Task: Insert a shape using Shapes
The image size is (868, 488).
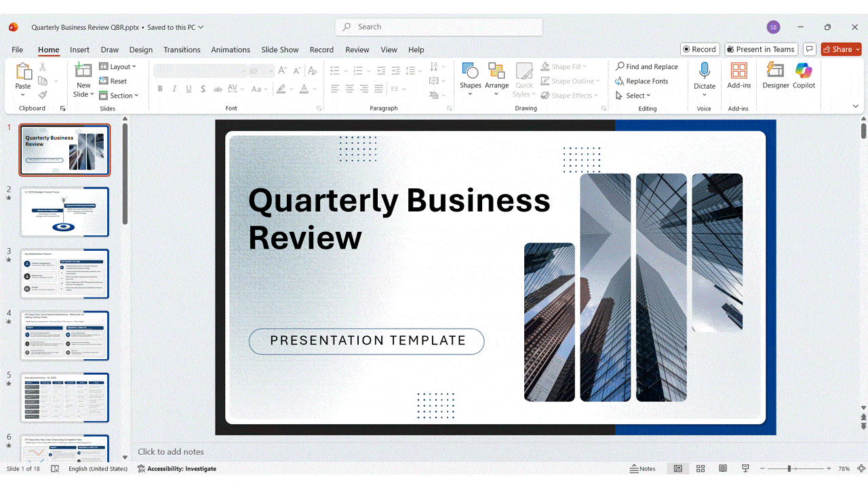Action: point(471,77)
